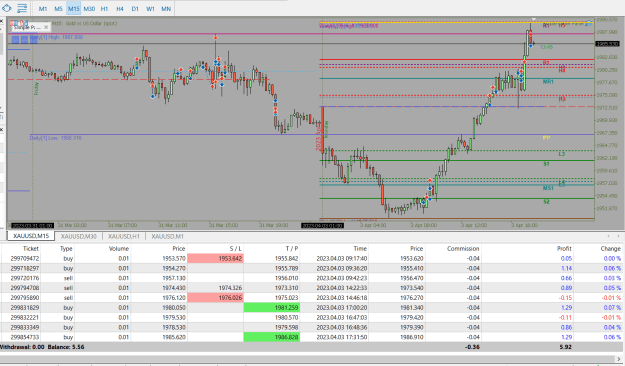Switch chart to H4 timeframe
Screen dimensions: 625x366
(x=120, y=8)
